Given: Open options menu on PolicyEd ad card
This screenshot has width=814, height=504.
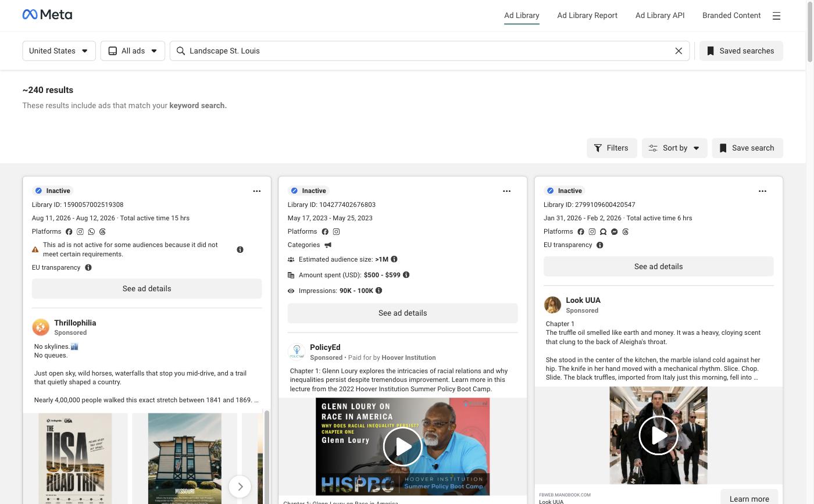Looking at the screenshot, I should (x=506, y=191).
